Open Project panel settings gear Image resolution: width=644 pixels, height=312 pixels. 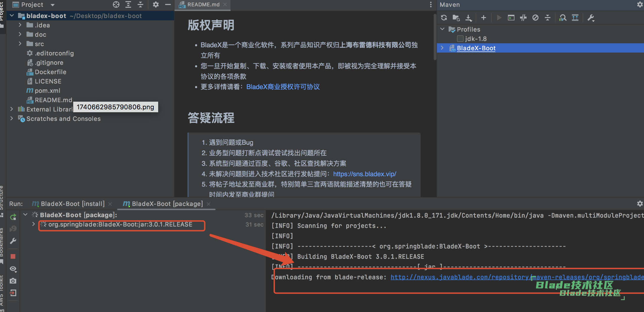[x=156, y=4]
